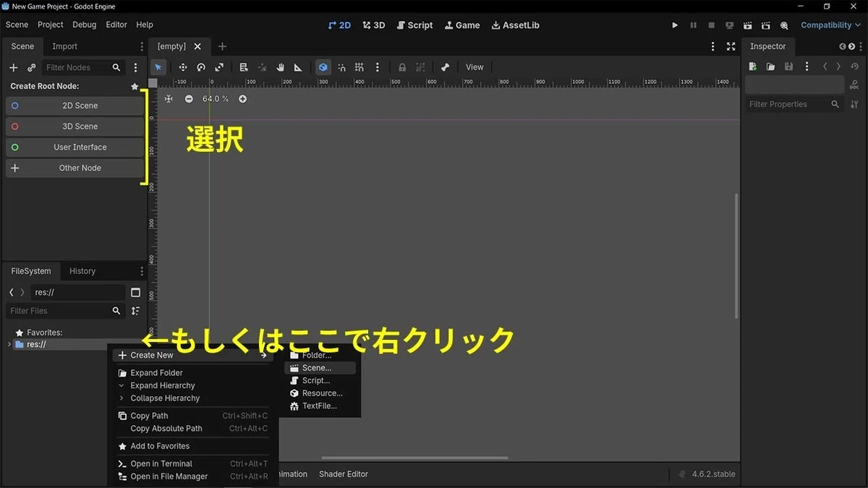The image size is (868, 488).
Task: Focus the Filter Properties field
Action: pos(794,104)
